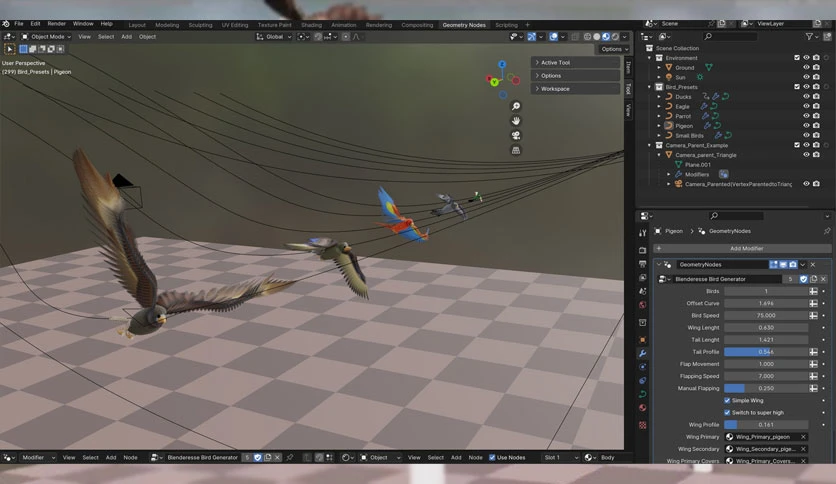The height and width of the screenshot is (484, 836).
Task: Click Tail Profile slider
Action: tap(766, 352)
